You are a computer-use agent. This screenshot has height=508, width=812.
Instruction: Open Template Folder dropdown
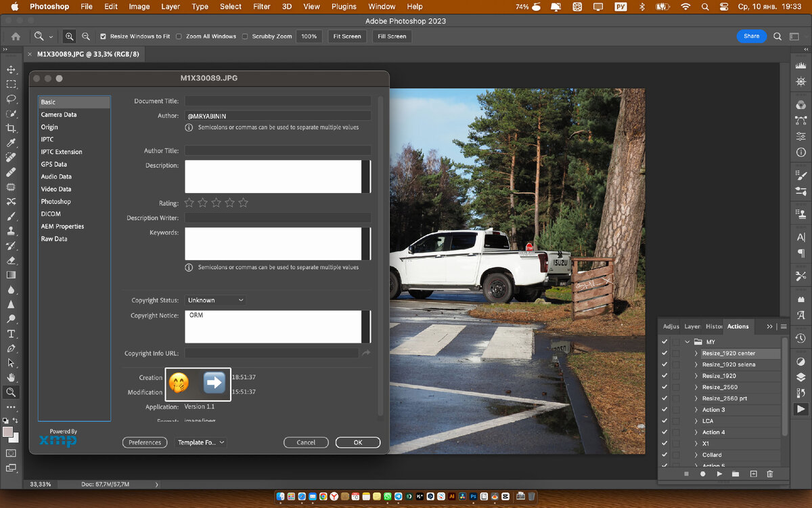[201, 442]
